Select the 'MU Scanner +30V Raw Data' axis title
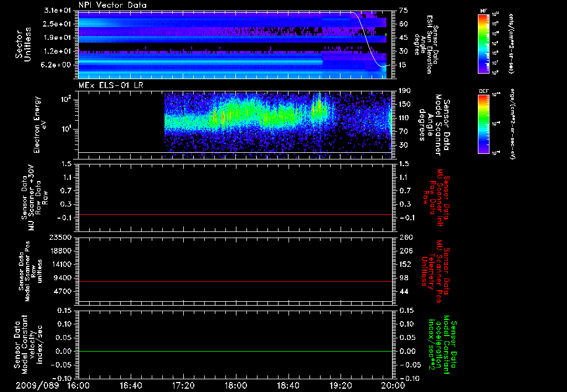The width and height of the screenshot is (567, 392). 35,198
